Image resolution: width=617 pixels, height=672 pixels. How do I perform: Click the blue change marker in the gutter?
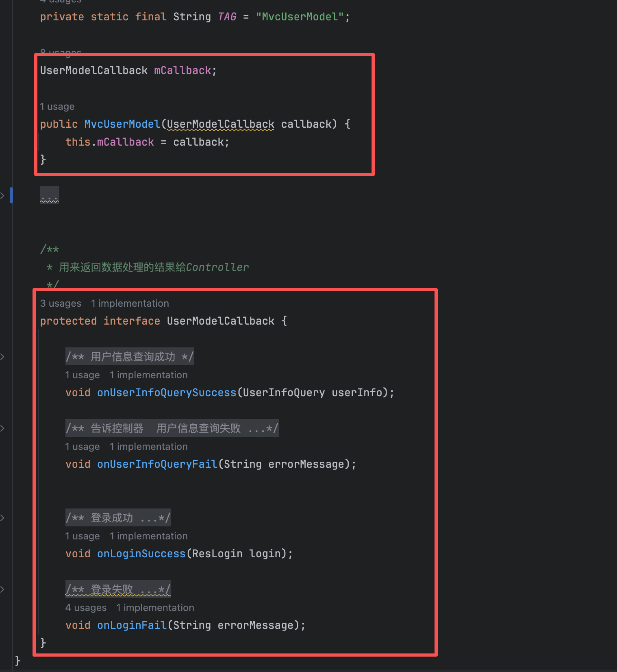click(11, 195)
